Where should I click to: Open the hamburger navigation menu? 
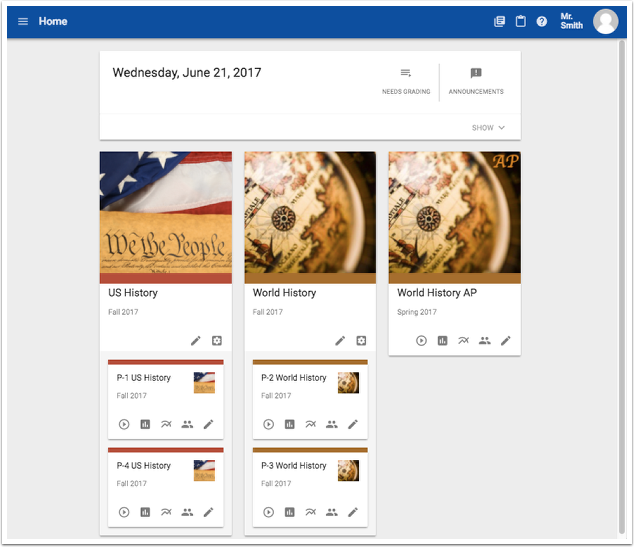click(x=23, y=21)
